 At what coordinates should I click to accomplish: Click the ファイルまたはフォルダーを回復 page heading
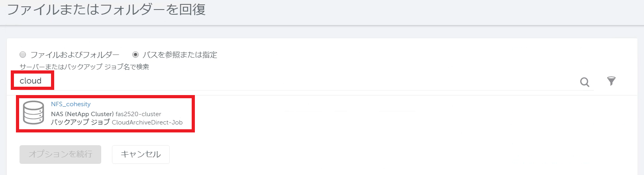coord(106,10)
